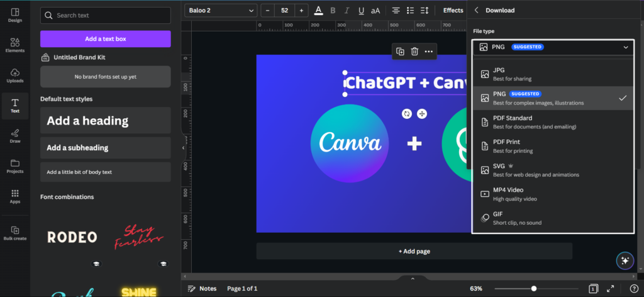Select the Canva logo circle on canvas

coord(350,143)
